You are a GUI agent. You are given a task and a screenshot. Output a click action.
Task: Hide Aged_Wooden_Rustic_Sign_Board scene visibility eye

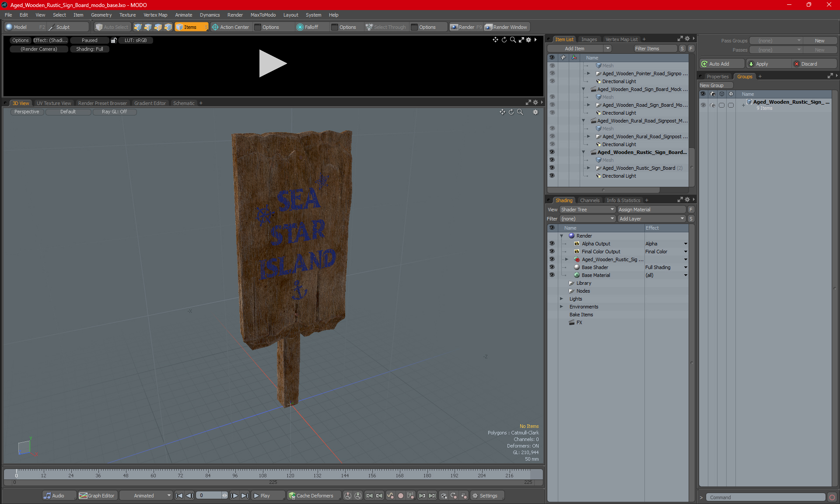click(x=552, y=152)
